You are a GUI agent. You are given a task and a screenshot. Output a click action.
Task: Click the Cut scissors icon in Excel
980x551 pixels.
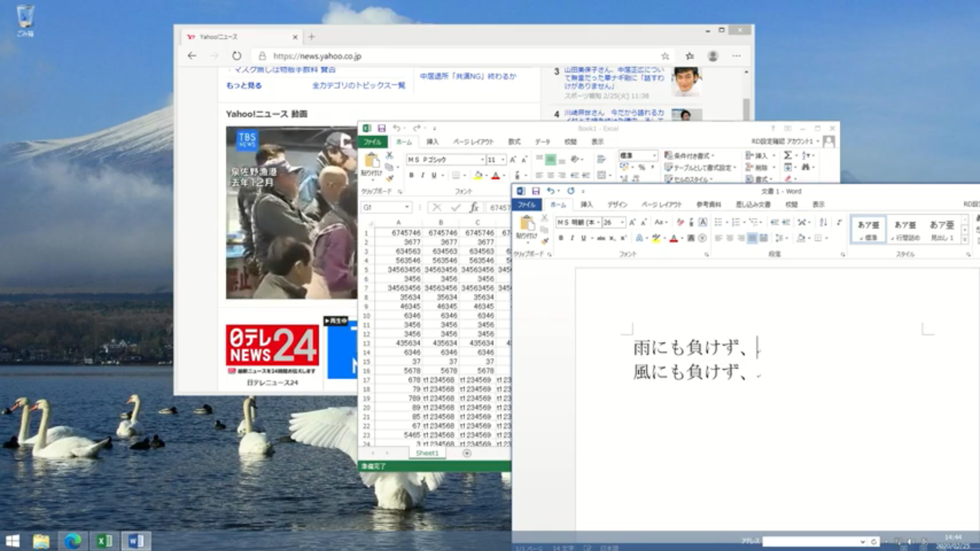[x=390, y=155]
